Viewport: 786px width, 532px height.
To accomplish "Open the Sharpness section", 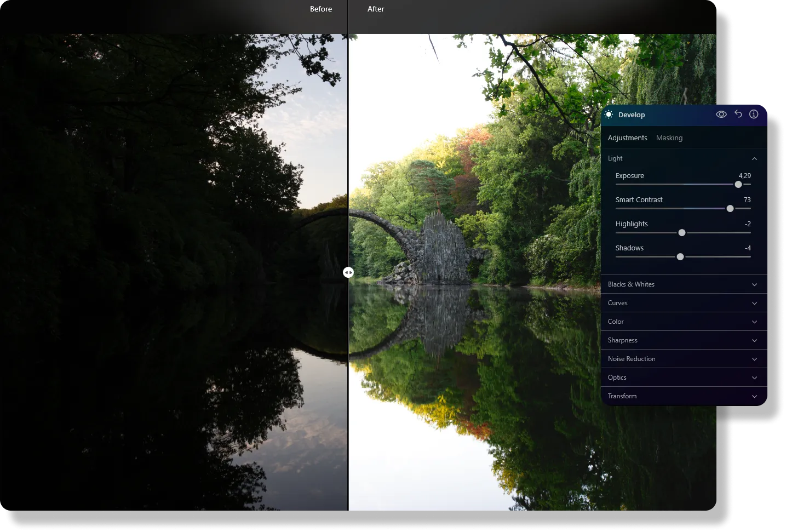I will (x=684, y=340).
